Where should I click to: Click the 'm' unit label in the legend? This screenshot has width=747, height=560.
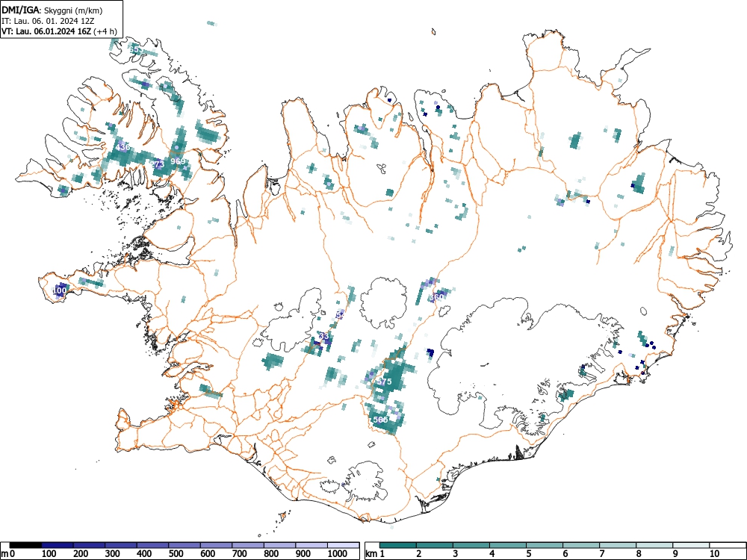coord(4,554)
